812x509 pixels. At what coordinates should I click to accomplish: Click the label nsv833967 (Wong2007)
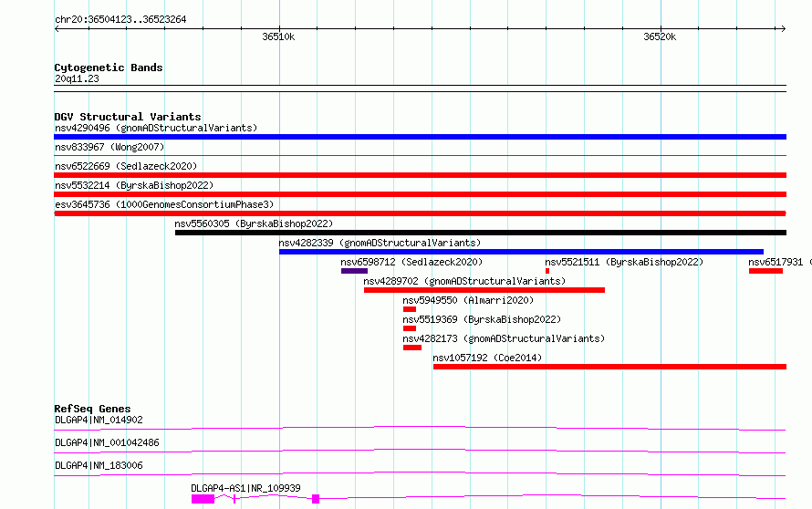tap(109, 147)
